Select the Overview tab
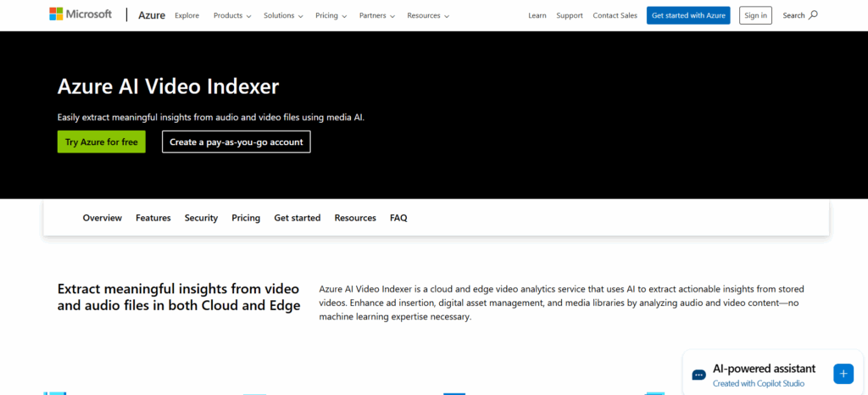This screenshot has width=868, height=395. [x=103, y=218]
